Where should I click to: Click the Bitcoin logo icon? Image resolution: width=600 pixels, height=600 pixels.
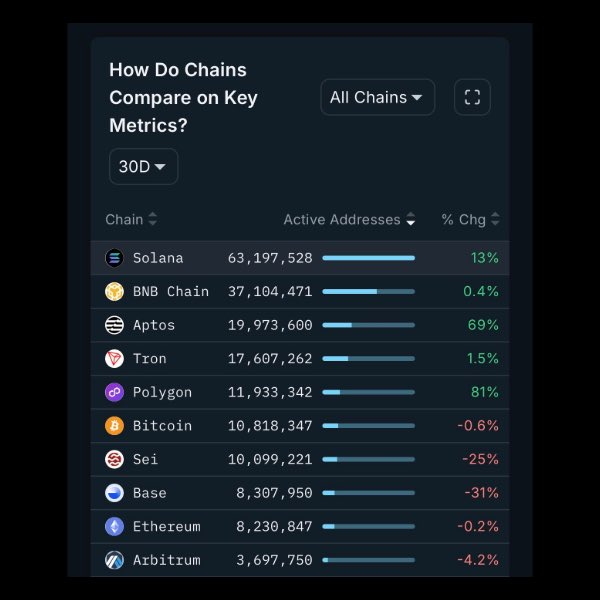click(x=114, y=426)
